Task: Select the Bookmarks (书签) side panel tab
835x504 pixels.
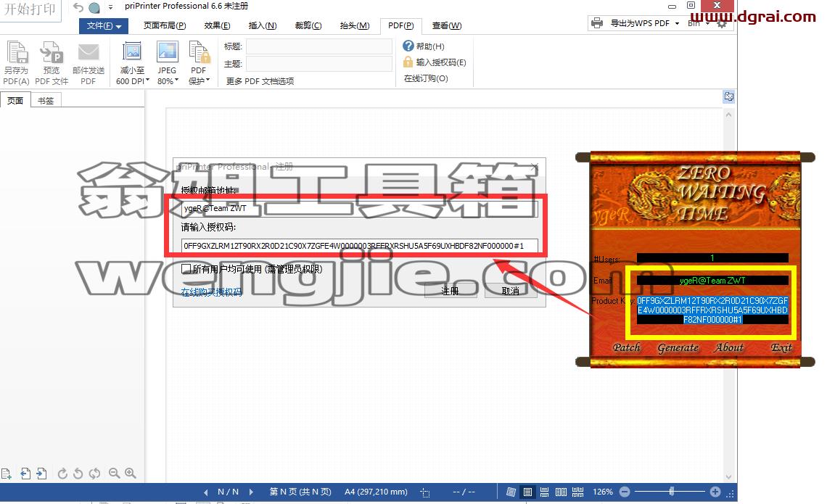Action: tap(46, 100)
